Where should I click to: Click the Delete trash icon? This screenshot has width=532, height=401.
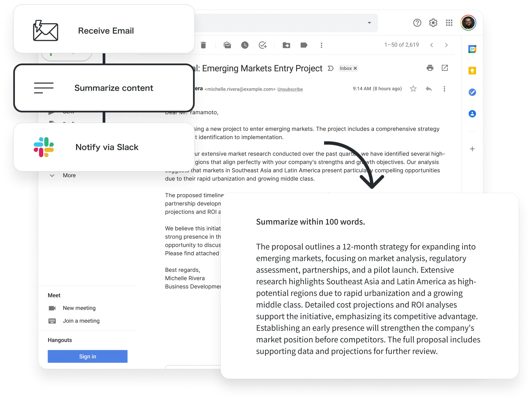click(203, 45)
